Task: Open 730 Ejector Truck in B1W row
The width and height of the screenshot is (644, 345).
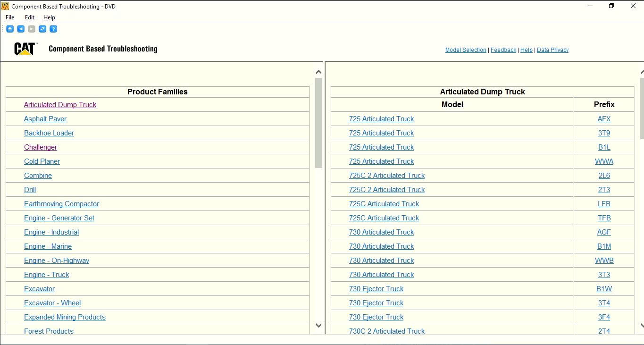Action: tap(376, 289)
